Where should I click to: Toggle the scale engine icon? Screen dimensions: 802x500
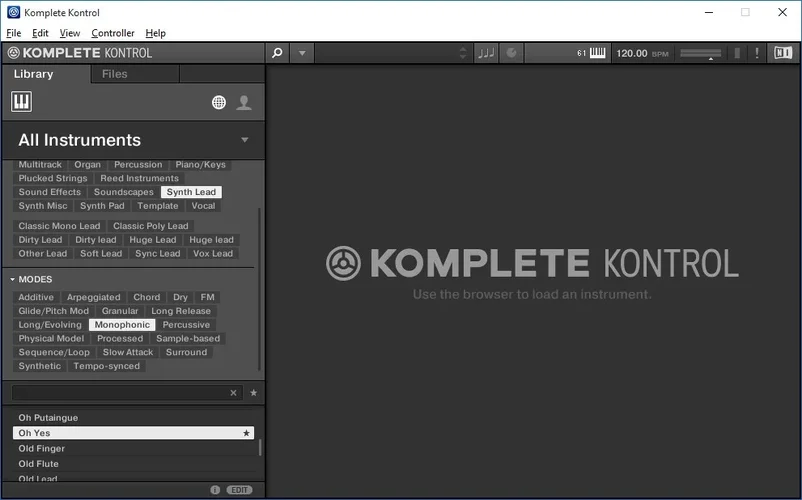pos(511,53)
